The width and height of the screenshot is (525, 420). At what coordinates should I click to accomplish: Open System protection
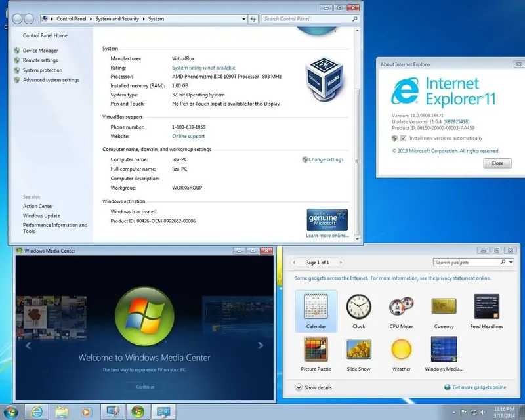43,70
